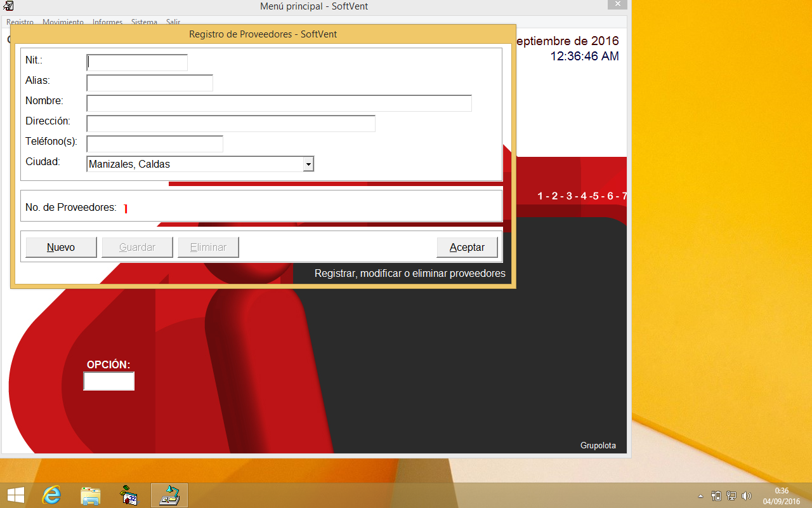Click the Dirección input box
Image resolution: width=812 pixels, height=508 pixels.
pyautogui.click(x=231, y=124)
